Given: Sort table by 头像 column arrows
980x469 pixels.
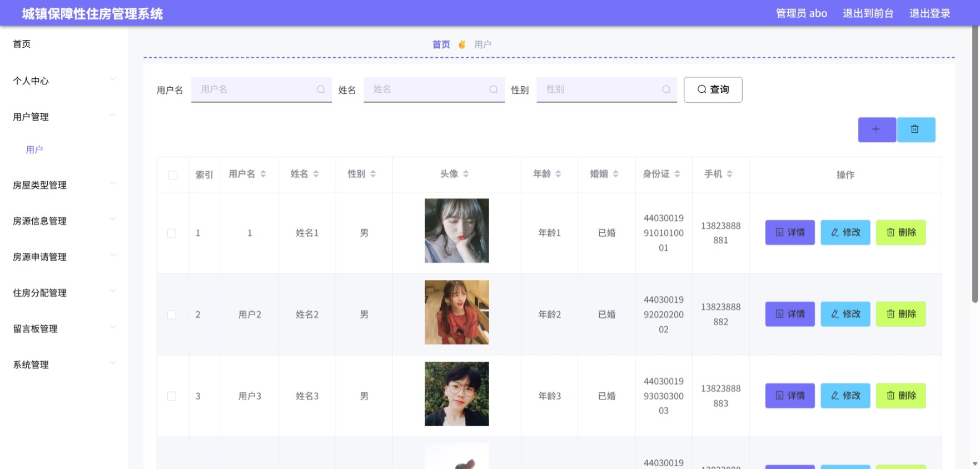Looking at the screenshot, I should 466,174.
